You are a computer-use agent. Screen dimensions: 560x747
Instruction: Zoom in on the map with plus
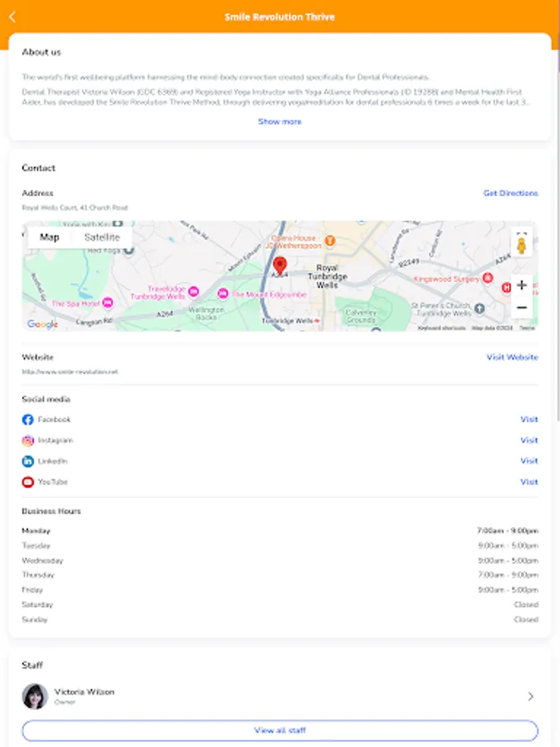522,285
